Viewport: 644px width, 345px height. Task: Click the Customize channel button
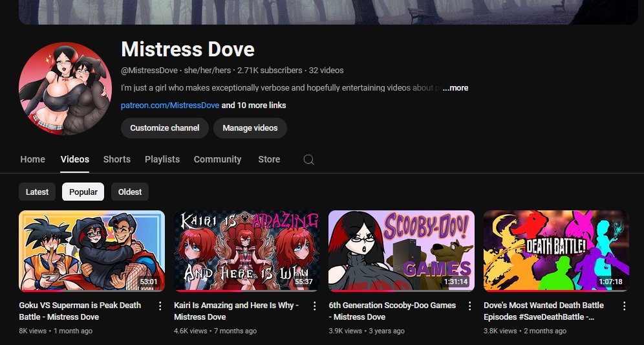click(165, 128)
